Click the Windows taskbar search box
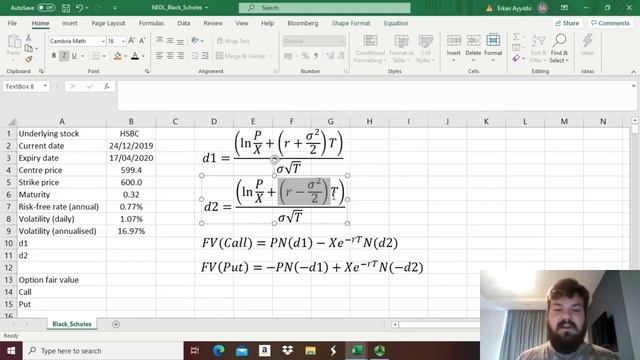The height and width of the screenshot is (360, 640). 103,351
